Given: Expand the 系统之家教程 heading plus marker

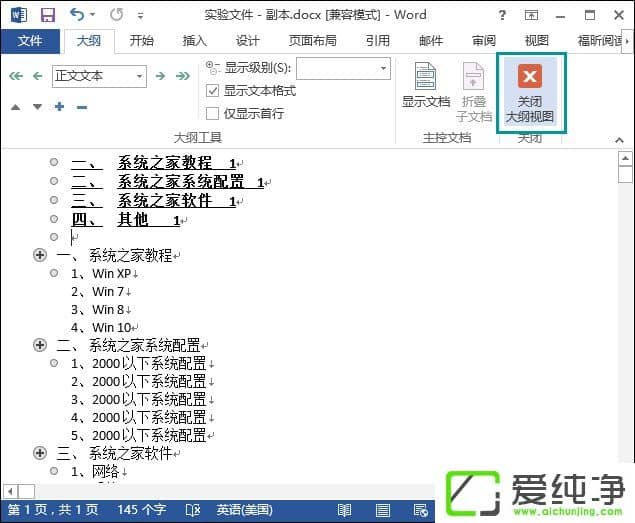Looking at the screenshot, I should click(41, 255).
